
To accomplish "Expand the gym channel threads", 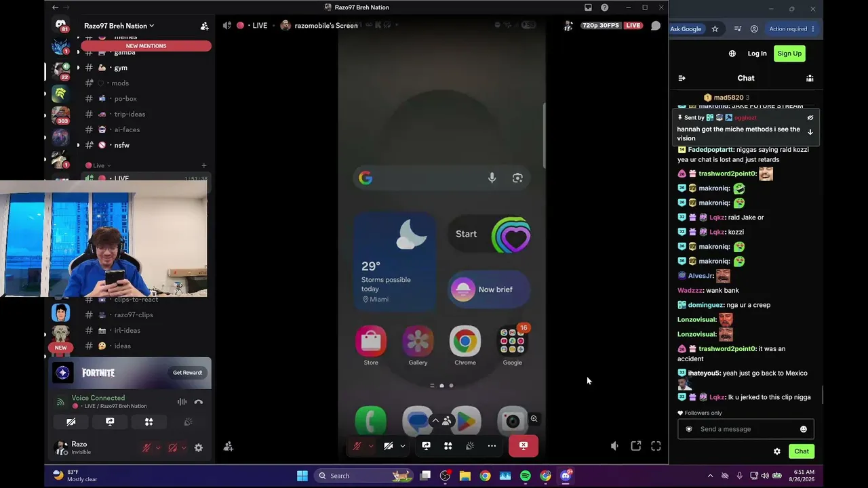I will coord(78,68).
